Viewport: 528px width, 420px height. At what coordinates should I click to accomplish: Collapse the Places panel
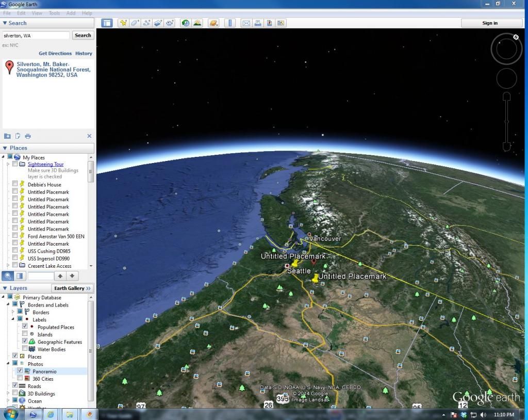coord(5,148)
